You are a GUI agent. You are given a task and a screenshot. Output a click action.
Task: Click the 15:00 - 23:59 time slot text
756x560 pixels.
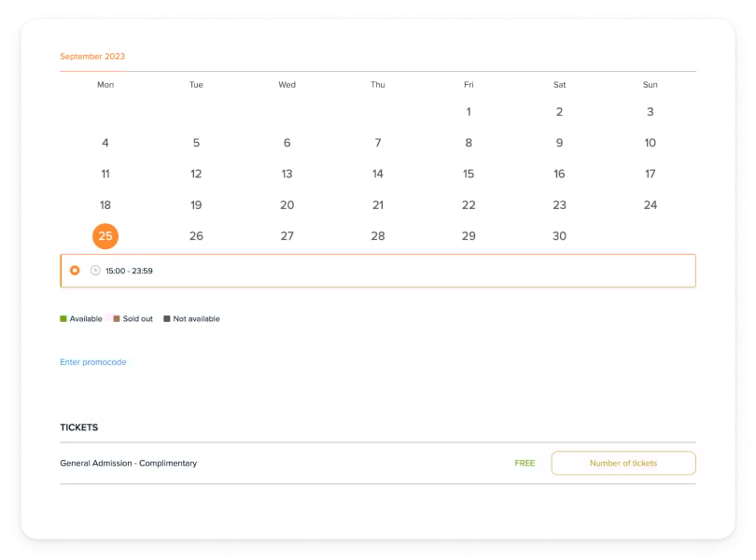click(x=129, y=272)
